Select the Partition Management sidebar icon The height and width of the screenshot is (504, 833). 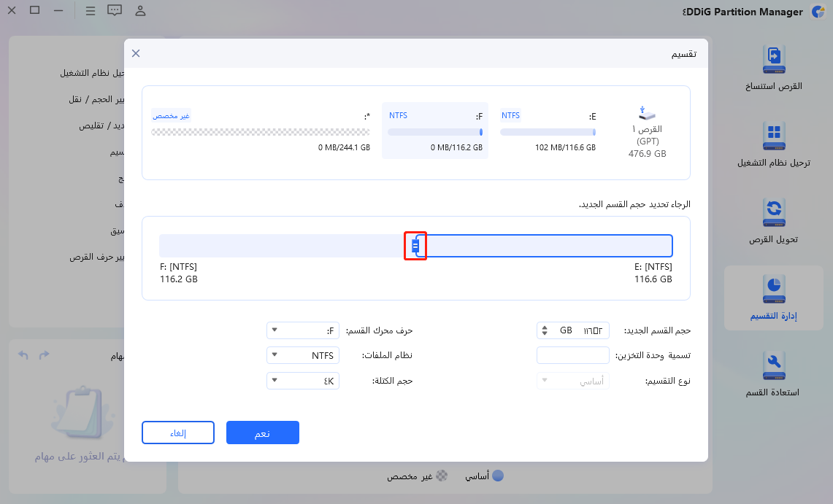coord(774,298)
